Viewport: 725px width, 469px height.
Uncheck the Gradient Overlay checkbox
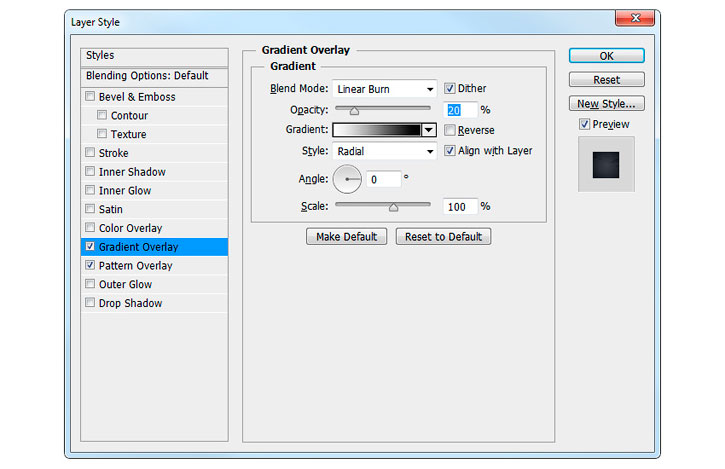90,246
